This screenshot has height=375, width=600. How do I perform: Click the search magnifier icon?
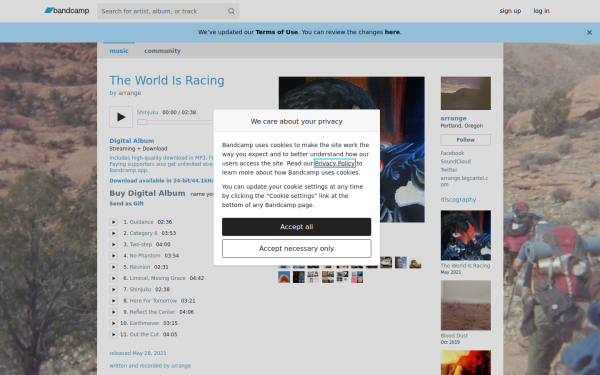point(231,11)
